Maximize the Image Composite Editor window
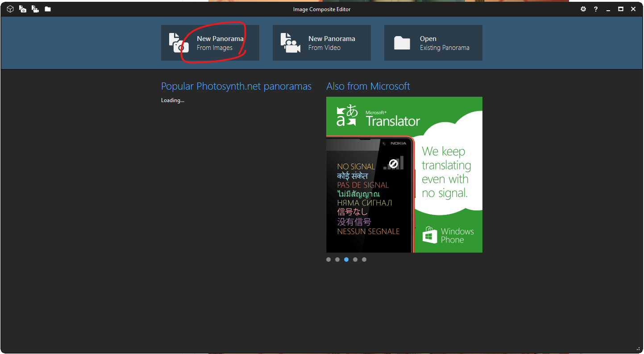644x354 pixels. (x=621, y=9)
